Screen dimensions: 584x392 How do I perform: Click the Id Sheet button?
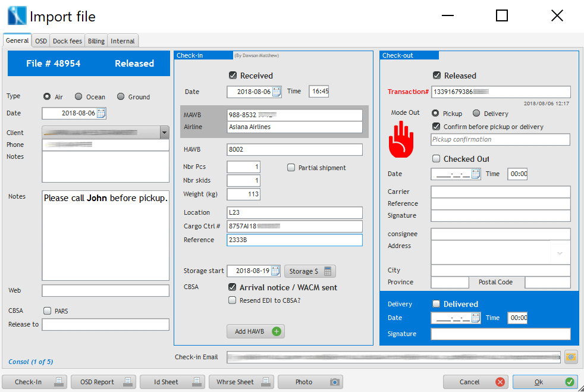click(172, 382)
